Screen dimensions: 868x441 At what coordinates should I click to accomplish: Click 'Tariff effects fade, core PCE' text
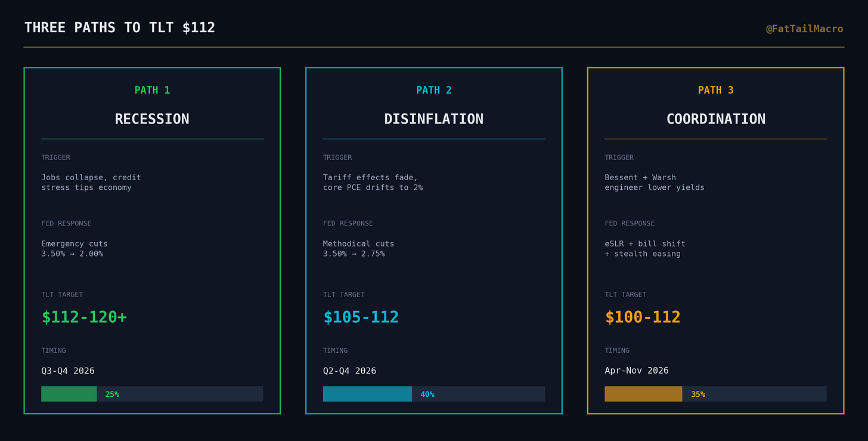pos(373,183)
